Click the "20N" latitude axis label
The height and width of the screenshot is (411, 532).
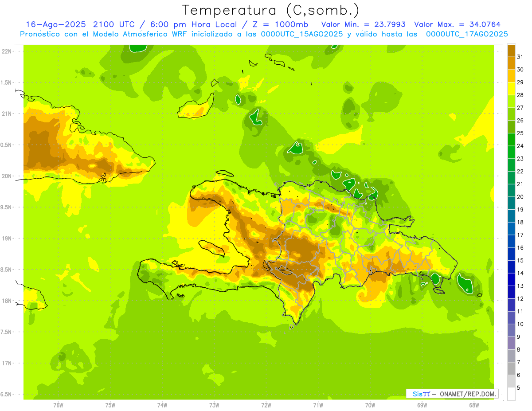pyautogui.click(x=7, y=176)
